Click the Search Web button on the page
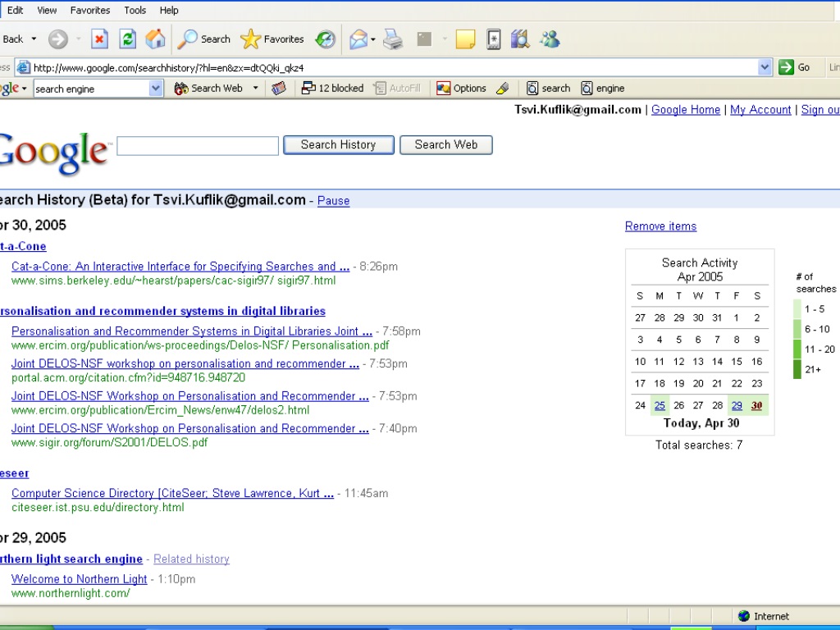 point(446,145)
